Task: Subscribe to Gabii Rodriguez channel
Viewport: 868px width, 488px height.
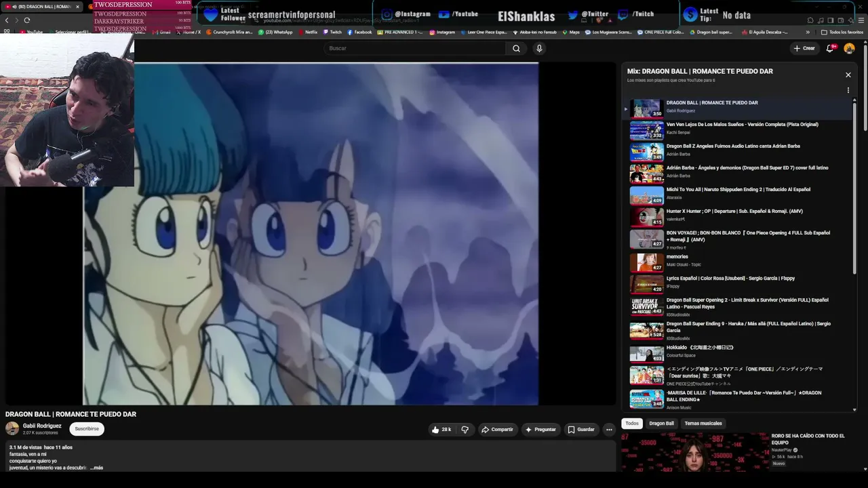Action: tap(87, 428)
